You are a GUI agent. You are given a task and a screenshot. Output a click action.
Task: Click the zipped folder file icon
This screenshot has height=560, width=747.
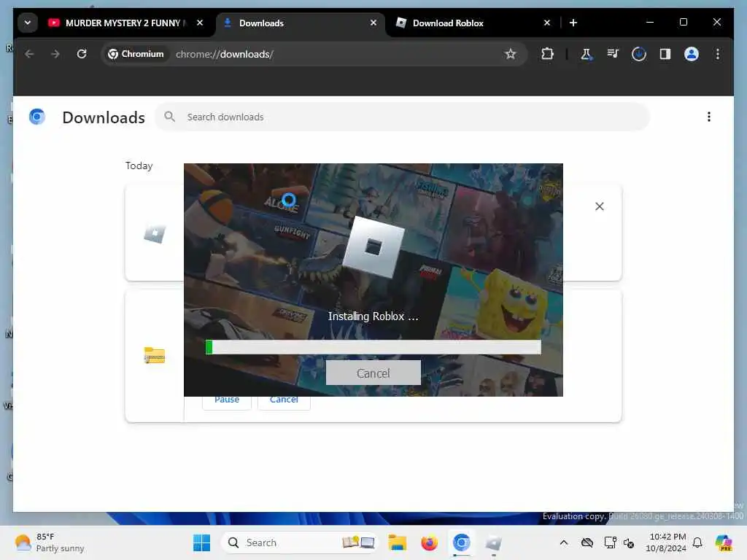pos(155,355)
